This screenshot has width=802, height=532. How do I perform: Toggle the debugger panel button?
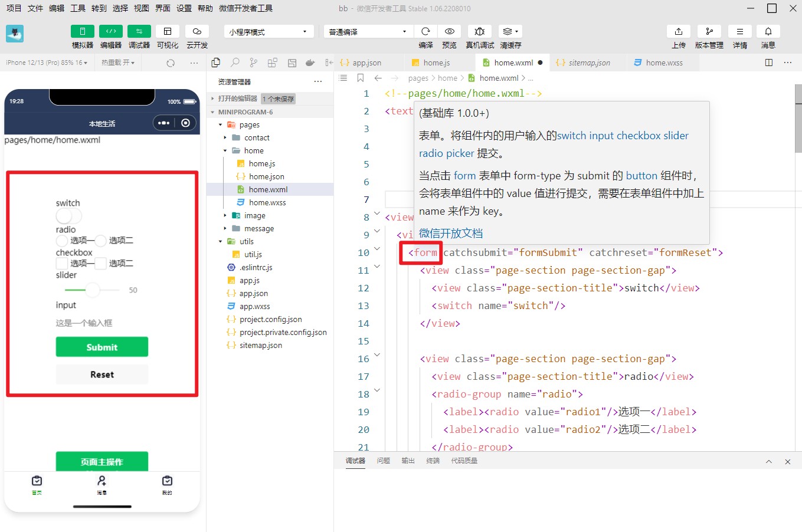click(139, 31)
